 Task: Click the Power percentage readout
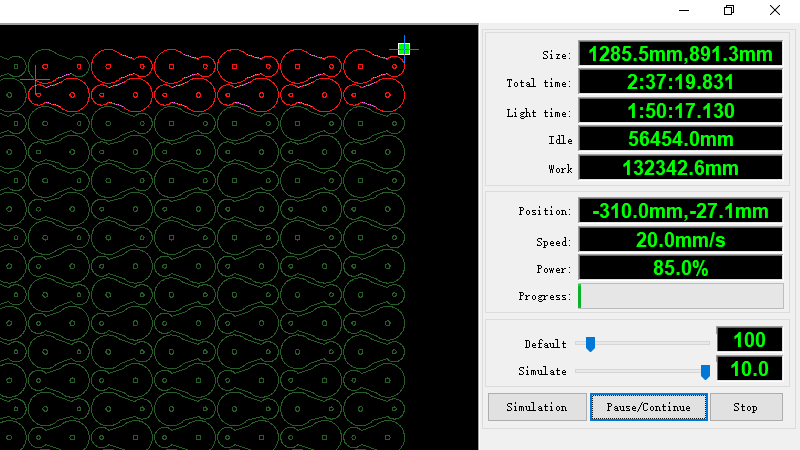[x=681, y=268]
